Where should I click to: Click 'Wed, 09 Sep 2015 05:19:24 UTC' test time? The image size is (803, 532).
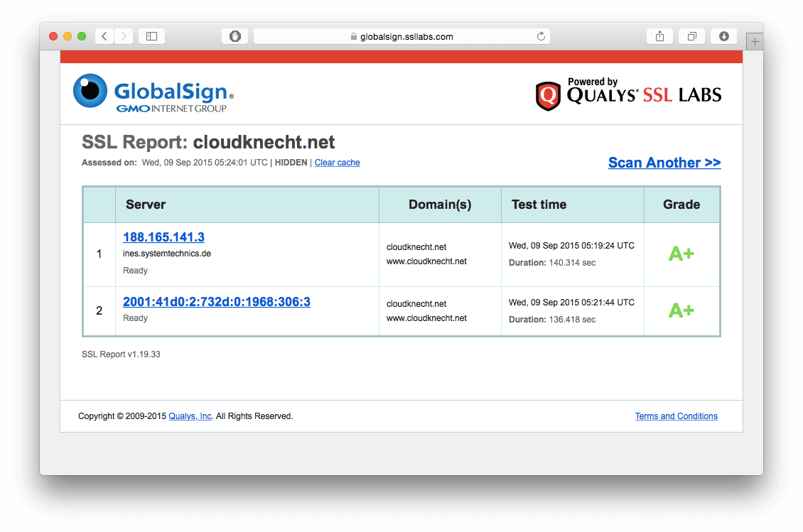click(571, 246)
